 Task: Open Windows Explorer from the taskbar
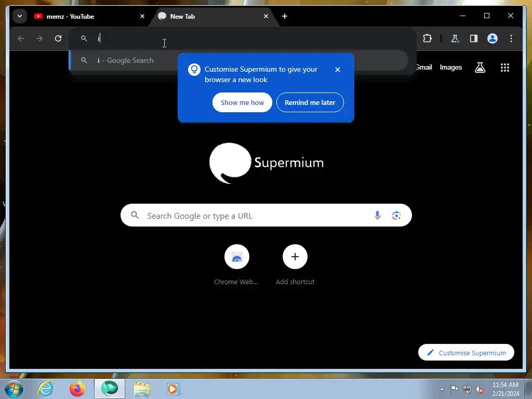pos(142,389)
